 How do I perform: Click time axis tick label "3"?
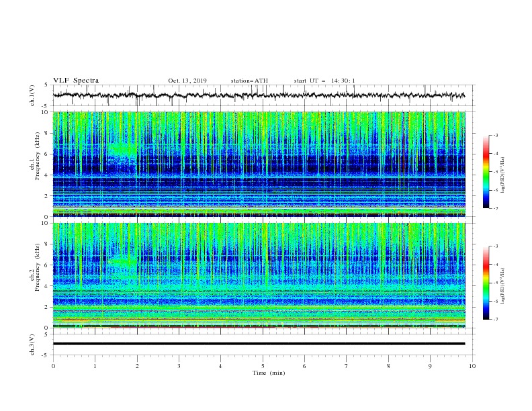pyautogui.click(x=179, y=366)
